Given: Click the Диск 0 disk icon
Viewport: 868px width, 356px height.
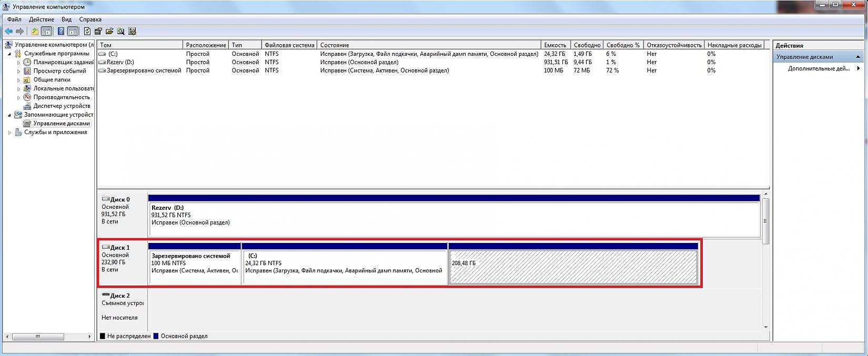Looking at the screenshot, I should pos(106,199).
